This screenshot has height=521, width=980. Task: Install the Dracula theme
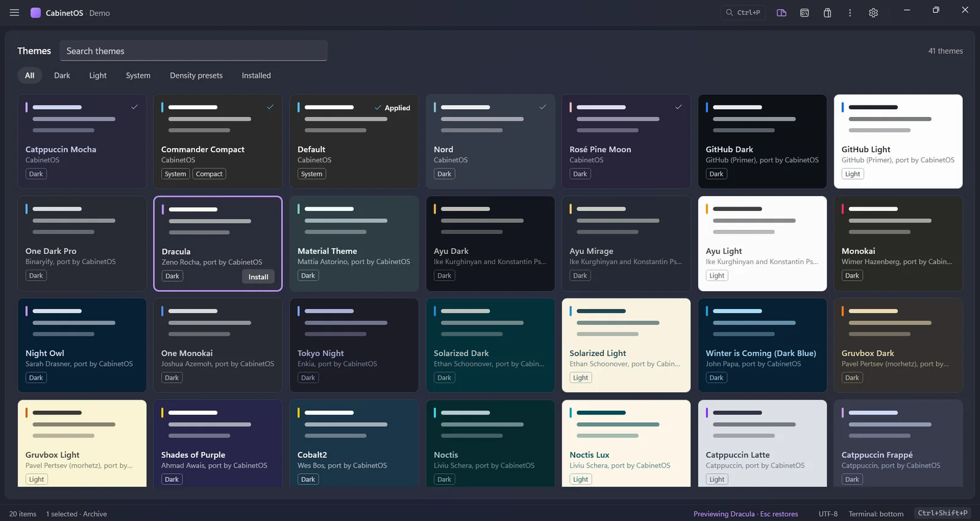tap(258, 277)
